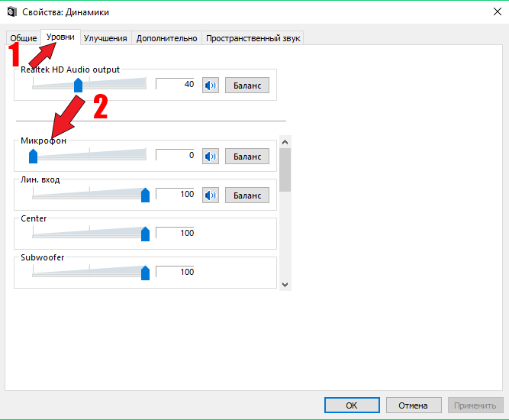Mute the Realtek HD Audio output speaker

point(210,85)
